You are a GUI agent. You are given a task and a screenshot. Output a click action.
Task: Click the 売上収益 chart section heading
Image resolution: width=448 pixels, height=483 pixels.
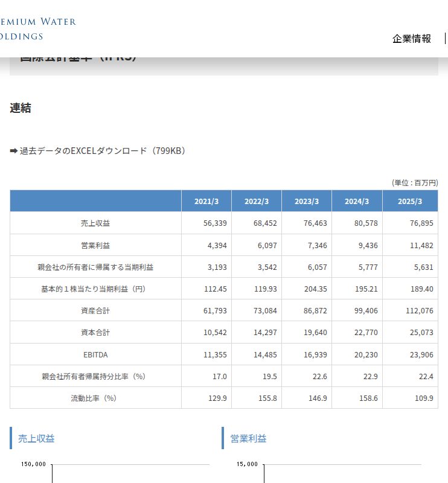click(x=36, y=438)
